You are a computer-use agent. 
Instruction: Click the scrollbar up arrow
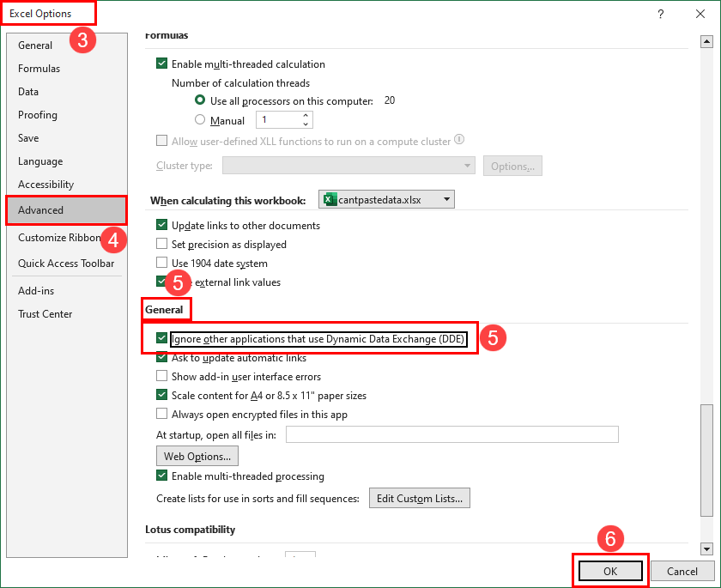706,42
